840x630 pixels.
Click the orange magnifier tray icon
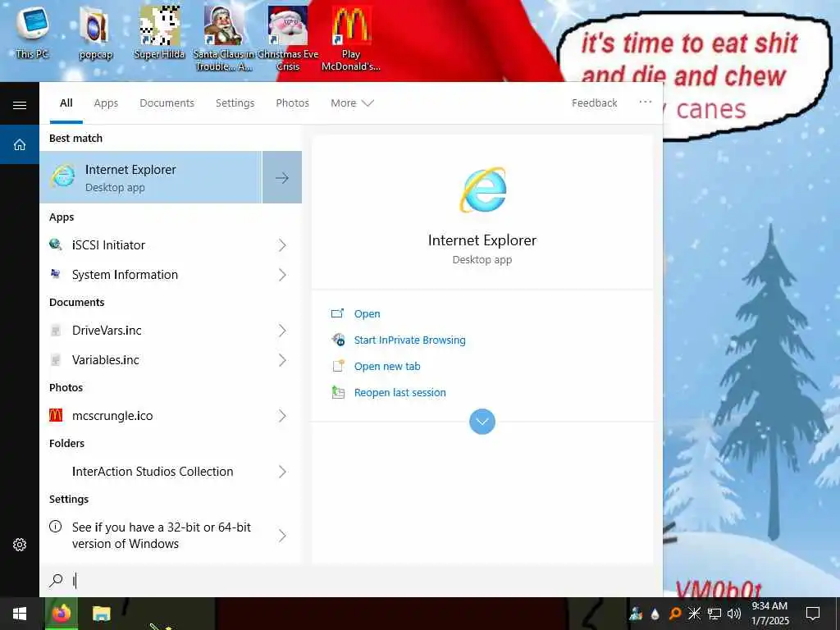(675, 614)
